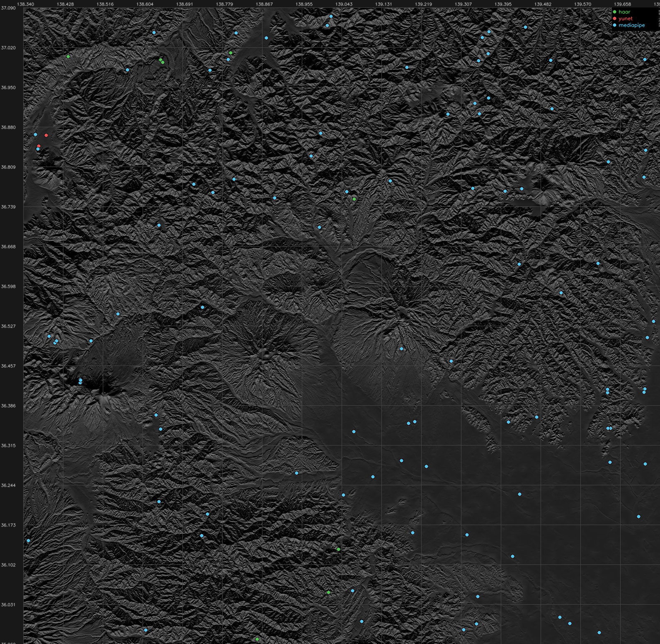Screen dimensions: 660x644
Task: Click green haar point at bottom edge near 138.867
Action: [257, 639]
